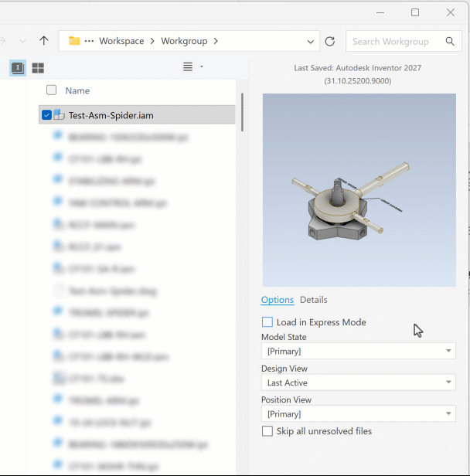The height and width of the screenshot is (476, 470).
Task: Click the file list vertical scrollbar
Action: point(242,112)
